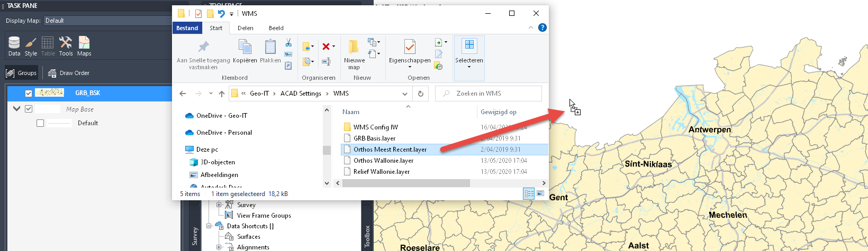The image size is (868, 251).
Task: Click the rename icon
Action: click(x=327, y=62)
